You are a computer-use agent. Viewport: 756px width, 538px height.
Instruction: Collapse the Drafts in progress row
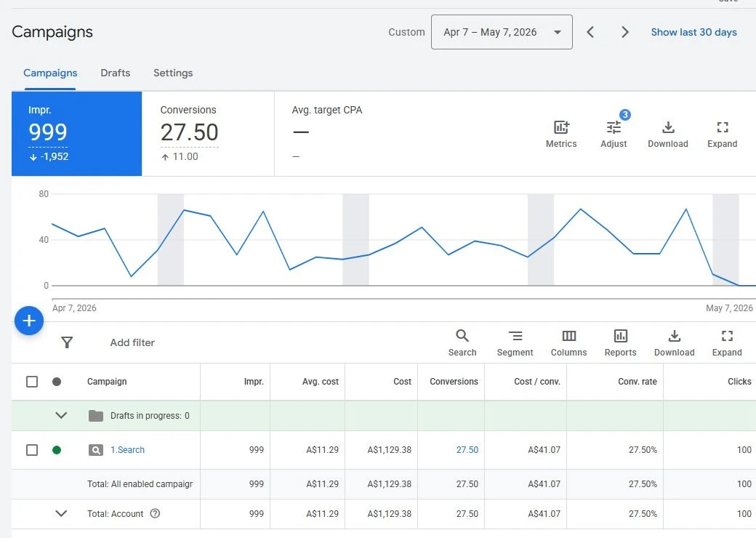(61, 415)
